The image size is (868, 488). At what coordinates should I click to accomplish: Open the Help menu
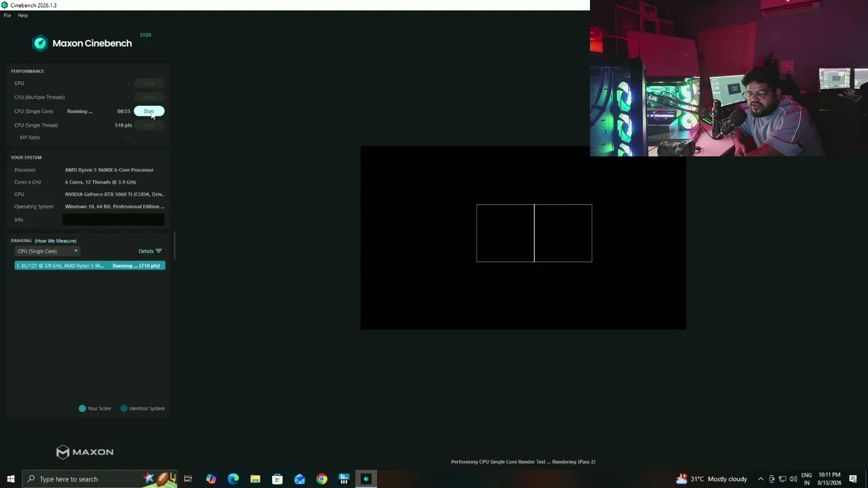coord(22,16)
